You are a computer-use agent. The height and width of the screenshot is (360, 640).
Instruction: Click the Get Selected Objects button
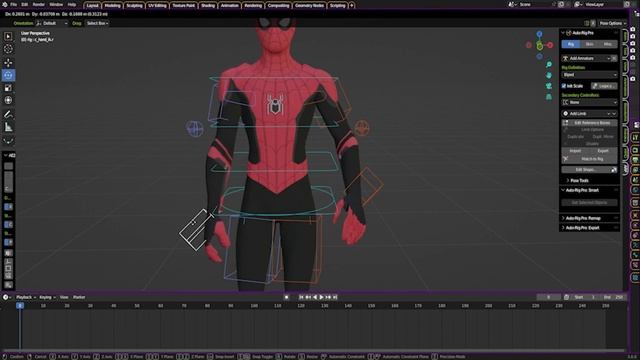(x=589, y=202)
